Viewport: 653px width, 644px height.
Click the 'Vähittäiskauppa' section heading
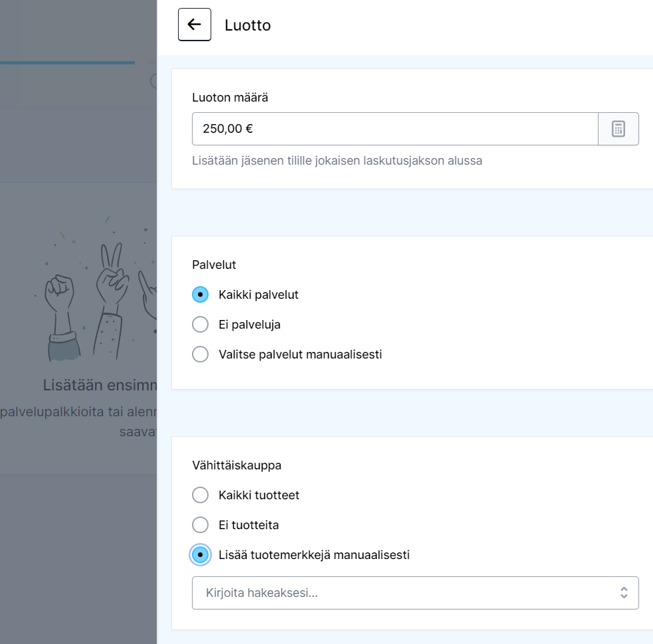click(236, 465)
